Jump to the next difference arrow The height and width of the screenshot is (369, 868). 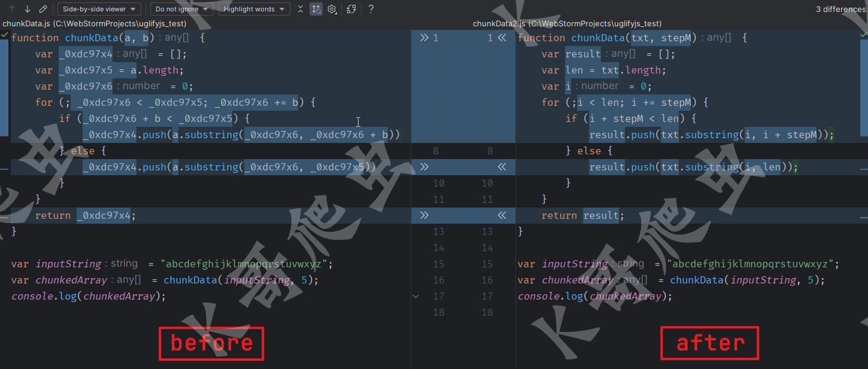pyautogui.click(x=28, y=9)
